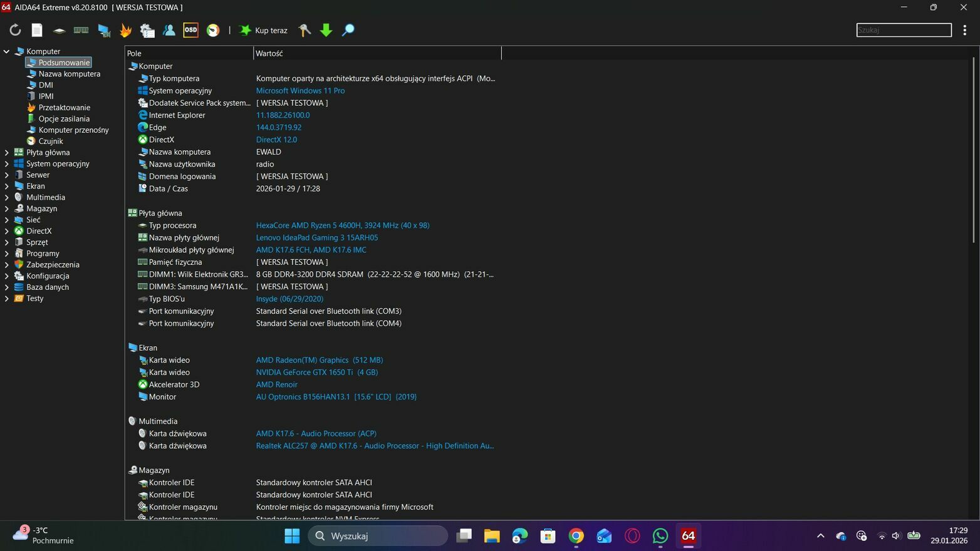Select Przetaktowanie in the sidebar tree
The image size is (980, 551).
pos(64,107)
